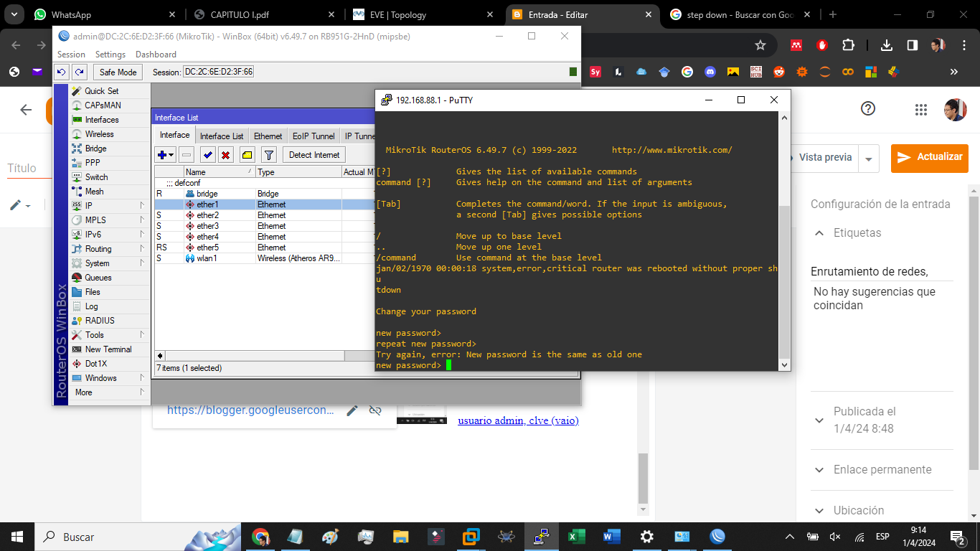Expand Tools submenu in WinBox
980x551 pixels.
coord(109,335)
